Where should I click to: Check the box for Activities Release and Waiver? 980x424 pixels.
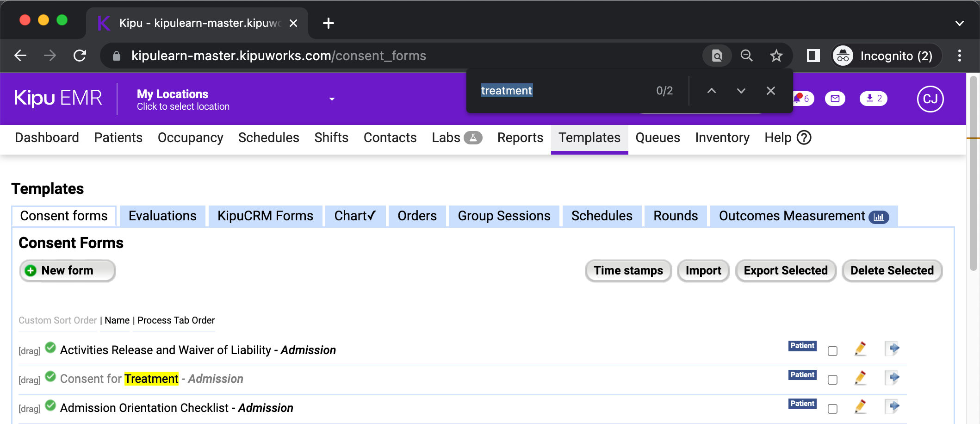click(x=832, y=351)
